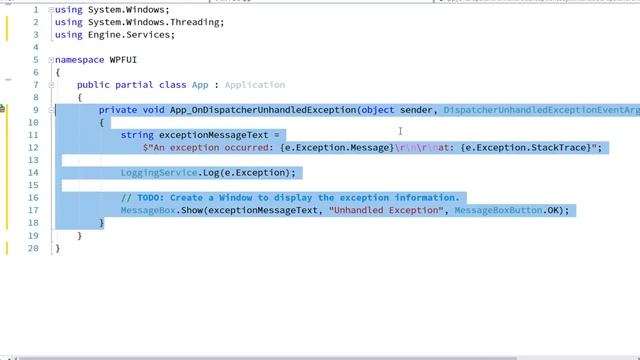The height and width of the screenshot is (360, 640).
Task: Collapse the App class outlining toggle
Action: (51, 85)
